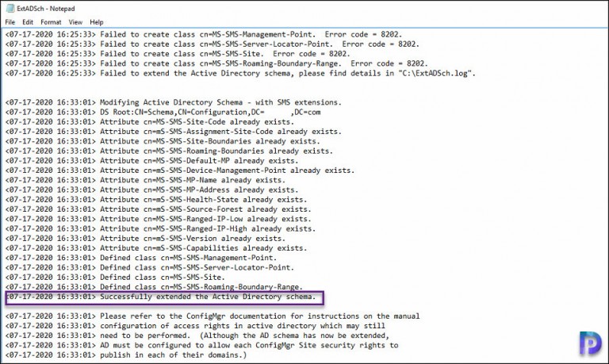Click the 'cn=mS-SMS-Device-Management-Point already exists' line
Viewport: 609px width, 364px height.
180,171
